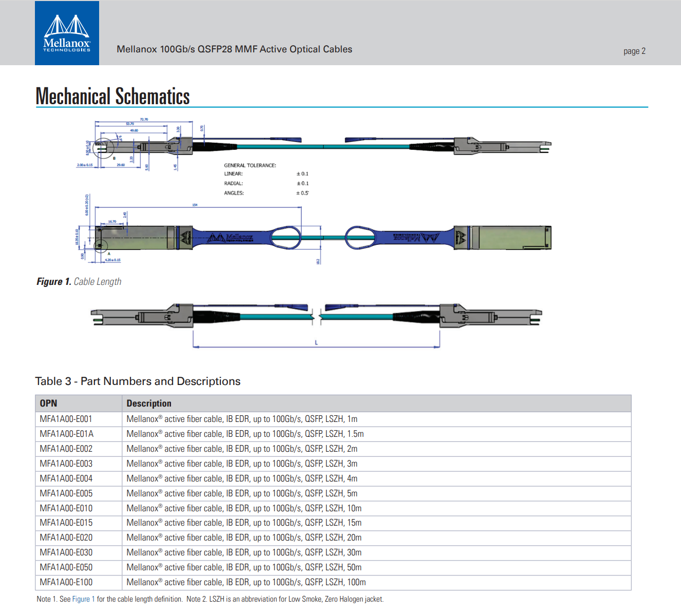Screen dimensions: 681x616
Task: Click the 'page 2' label in the header
Action: click(634, 51)
